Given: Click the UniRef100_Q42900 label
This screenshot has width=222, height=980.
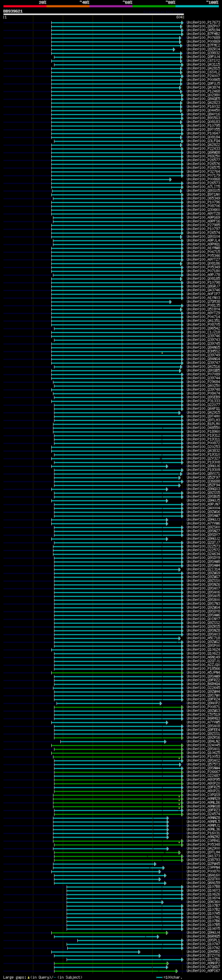Looking at the screenshot, I should pos(203,848).
